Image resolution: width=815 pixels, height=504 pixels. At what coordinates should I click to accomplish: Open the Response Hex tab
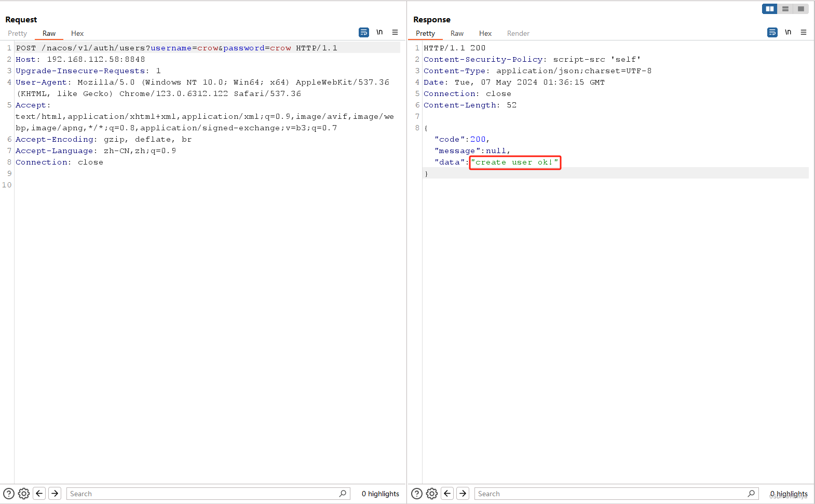(485, 33)
